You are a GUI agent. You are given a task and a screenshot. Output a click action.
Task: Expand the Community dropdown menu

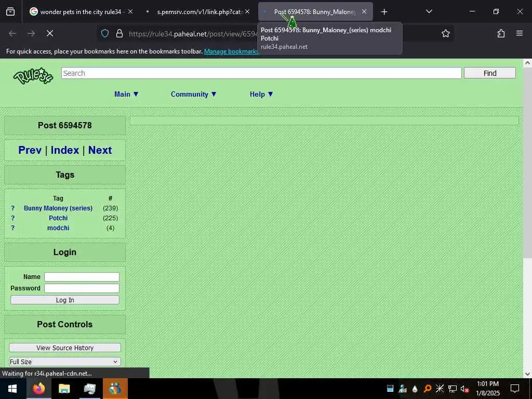193,95
